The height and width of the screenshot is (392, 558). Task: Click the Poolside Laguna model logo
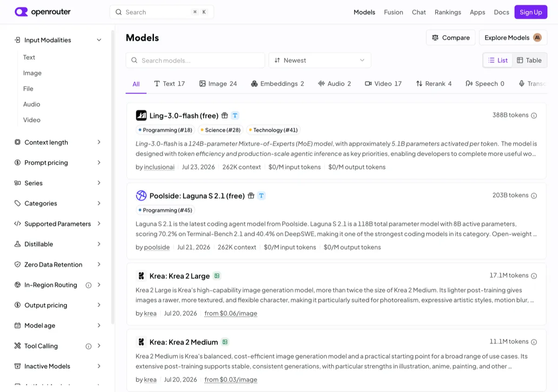point(141,196)
